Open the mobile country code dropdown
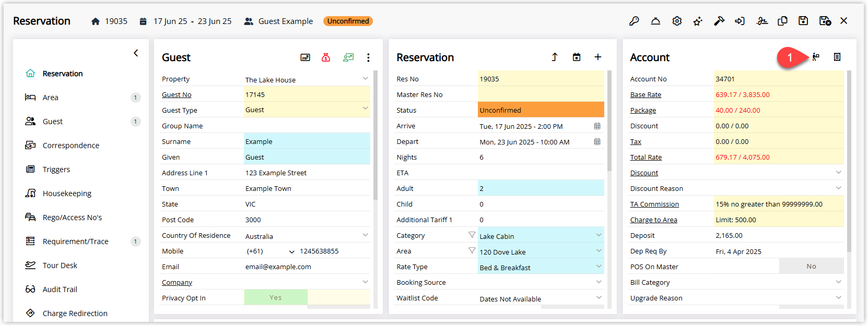The height and width of the screenshot is (326, 868). pos(291,251)
